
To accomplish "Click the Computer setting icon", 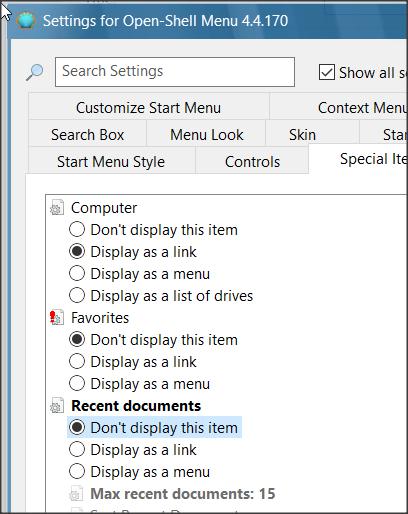I will click(57, 208).
